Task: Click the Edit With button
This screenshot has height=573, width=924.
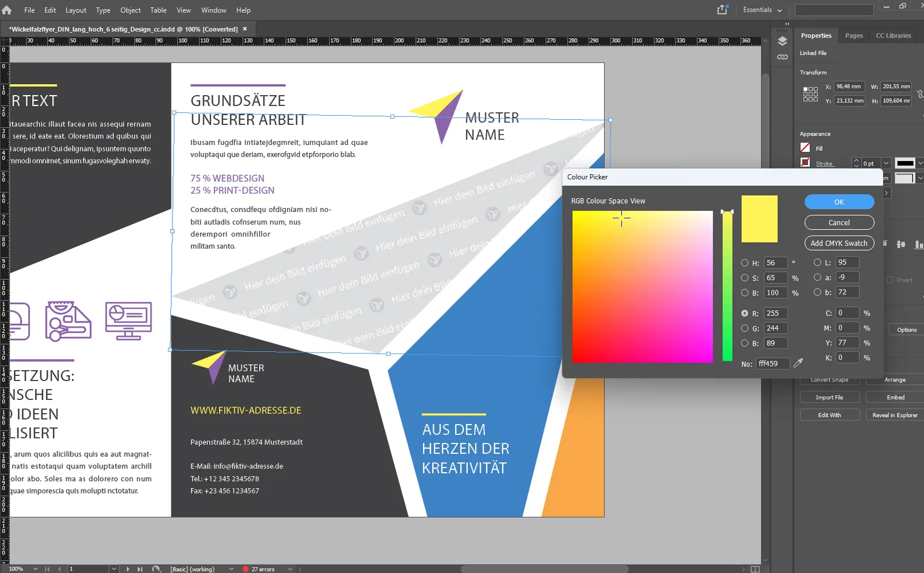Action: [829, 415]
